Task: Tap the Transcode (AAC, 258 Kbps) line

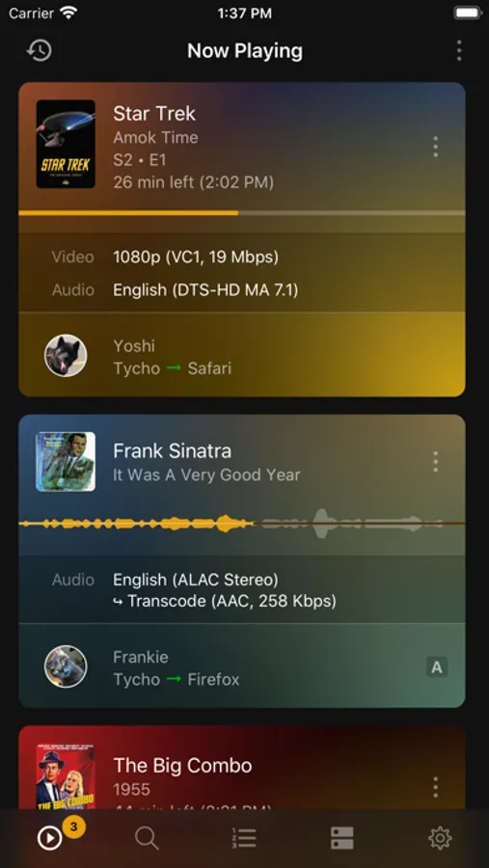Action: click(225, 601)
